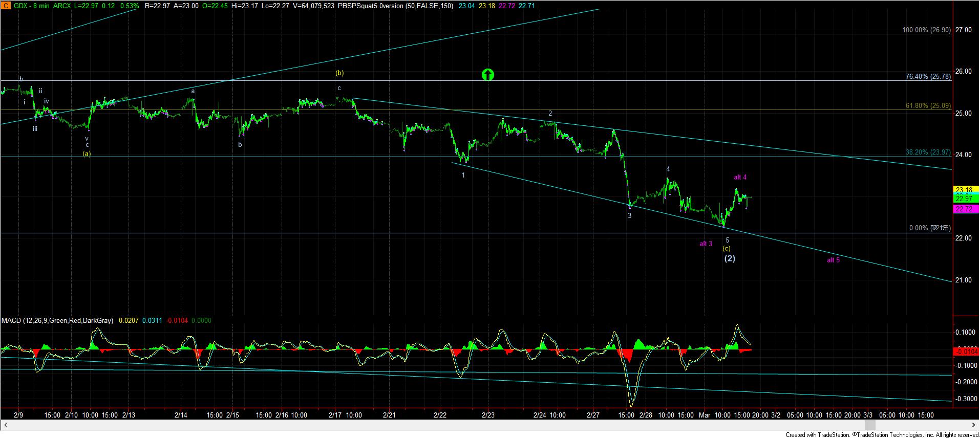Click the 100.00% (26.90) Fibonacci label
Screen dimensions: 980x438
pyautogui.click(x=926, y=30)
